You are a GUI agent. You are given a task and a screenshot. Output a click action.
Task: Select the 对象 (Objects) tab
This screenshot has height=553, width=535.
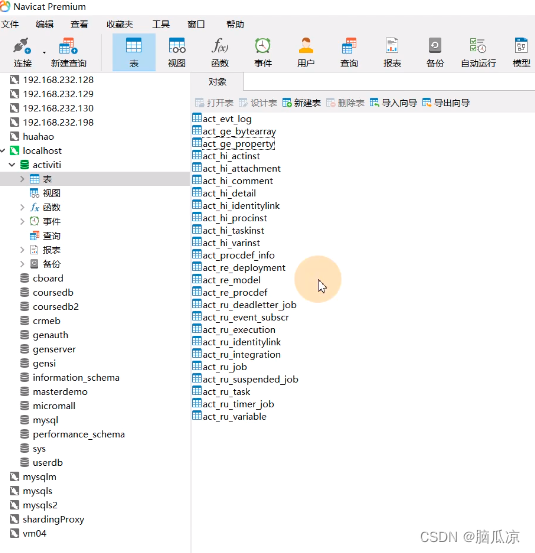pyautogui.click(x=217, y=82)
